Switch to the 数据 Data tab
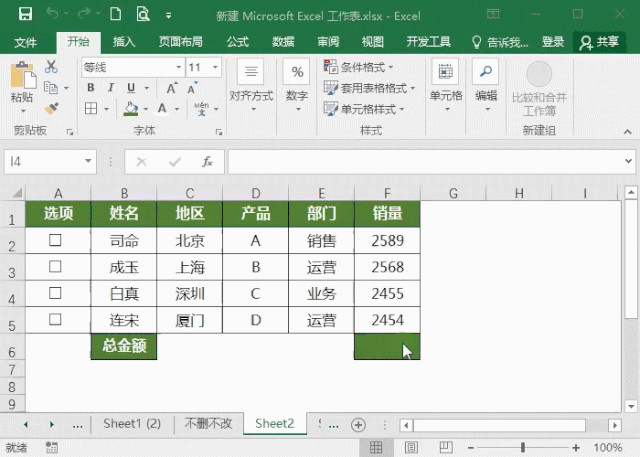 (x=283, y=42)
